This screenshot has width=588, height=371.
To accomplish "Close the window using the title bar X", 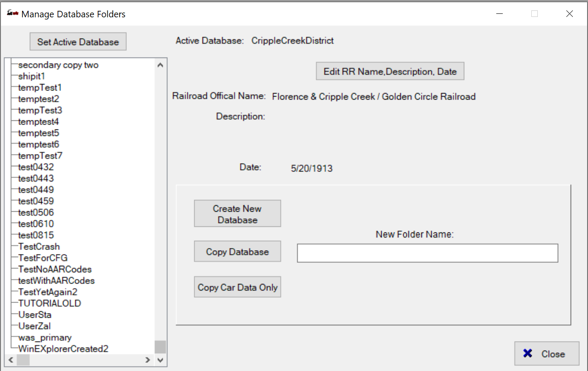I will (569, 14).
